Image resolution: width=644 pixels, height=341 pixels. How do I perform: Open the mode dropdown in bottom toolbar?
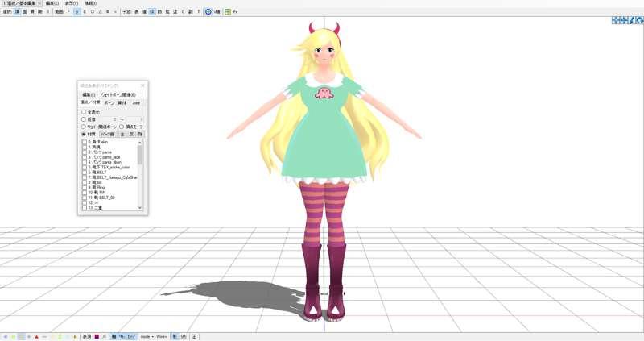[147, 336]
